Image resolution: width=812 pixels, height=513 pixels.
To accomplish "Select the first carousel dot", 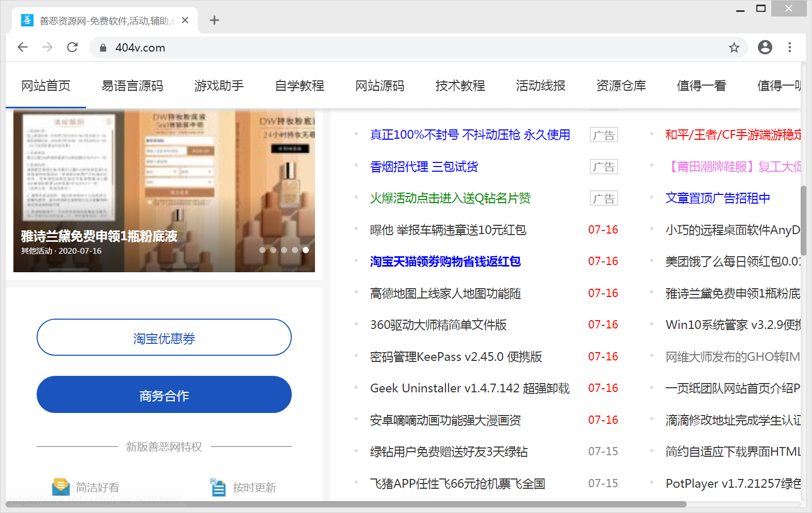I will tap(262, 250).
